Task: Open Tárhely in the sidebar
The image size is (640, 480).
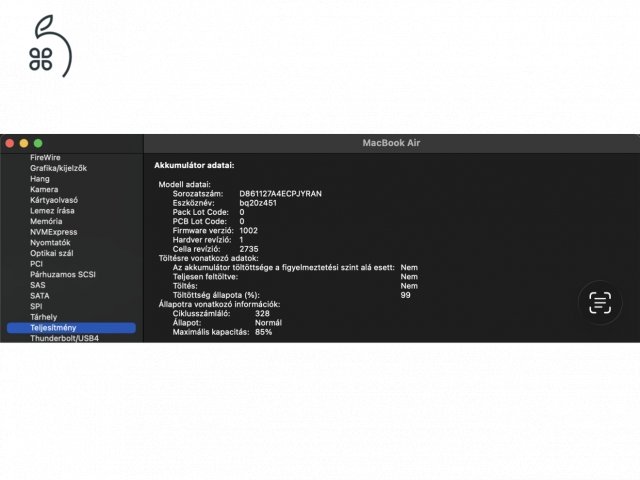Action: tap(44, 317)
